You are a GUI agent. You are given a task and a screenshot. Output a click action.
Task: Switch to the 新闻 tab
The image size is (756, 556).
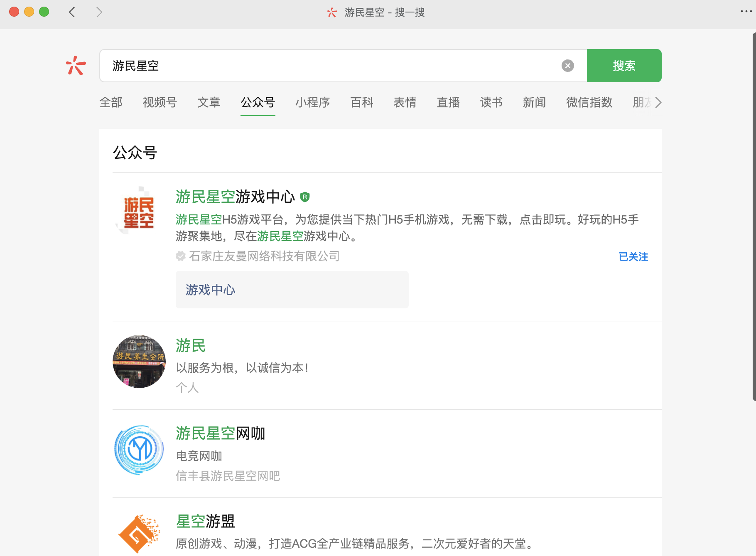535,102
